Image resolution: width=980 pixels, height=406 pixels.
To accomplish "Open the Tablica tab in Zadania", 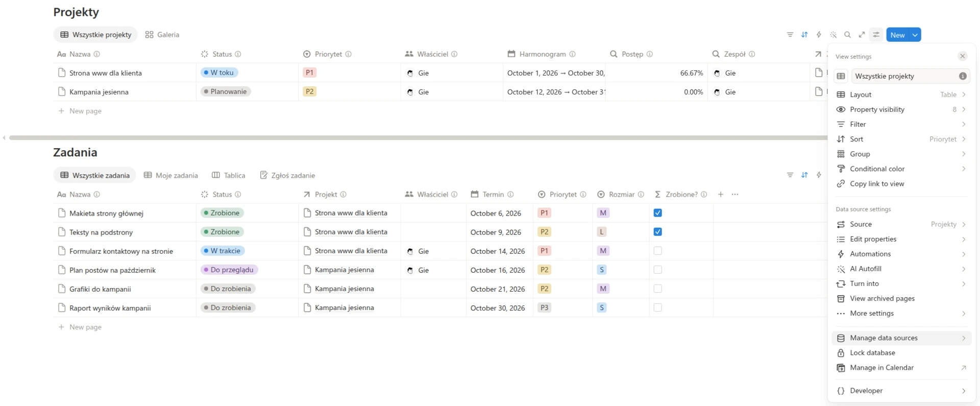I will 229,175.
